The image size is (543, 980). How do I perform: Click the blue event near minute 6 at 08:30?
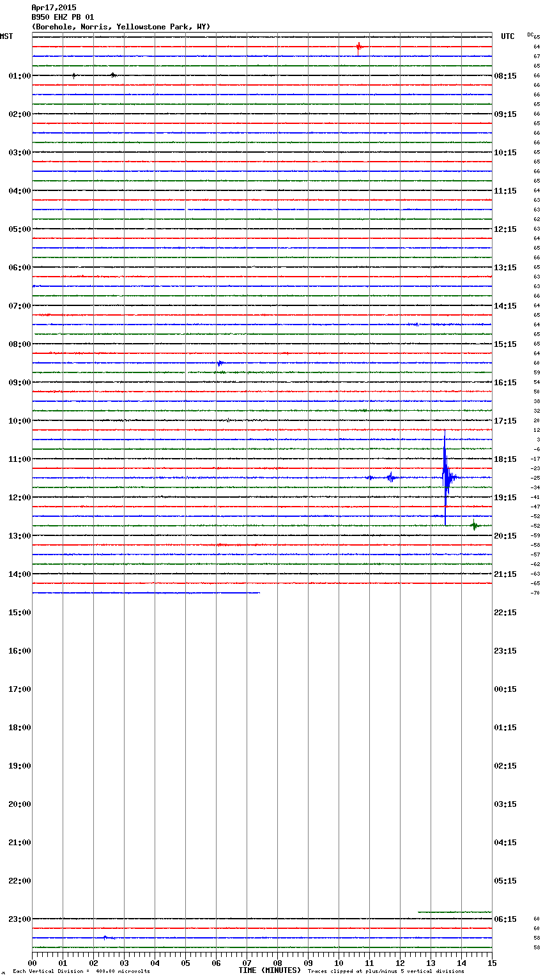tap(220, 363)
